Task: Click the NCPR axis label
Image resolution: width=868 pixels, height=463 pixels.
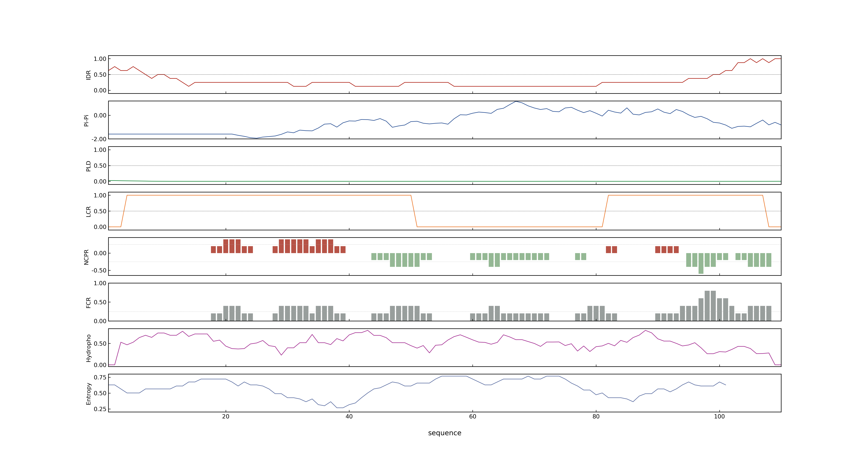Action: (86, 257)
